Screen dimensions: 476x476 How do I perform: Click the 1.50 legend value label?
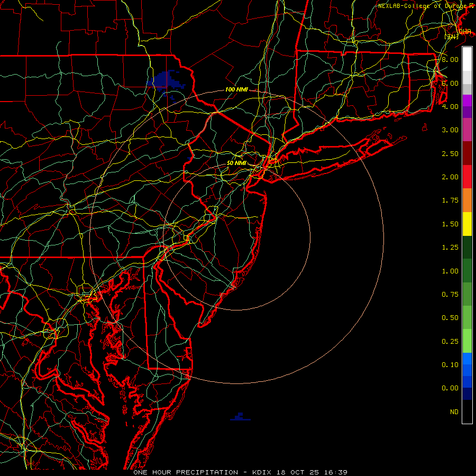pos(450,224)
